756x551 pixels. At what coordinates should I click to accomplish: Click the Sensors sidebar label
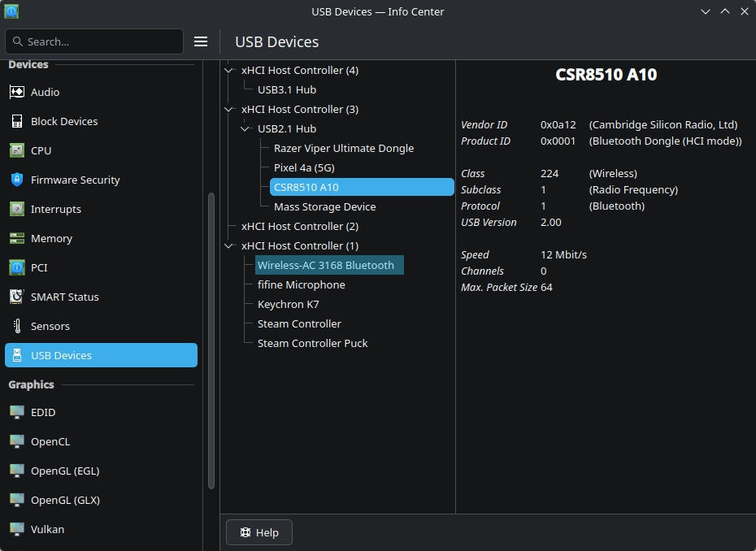(50, 327)
